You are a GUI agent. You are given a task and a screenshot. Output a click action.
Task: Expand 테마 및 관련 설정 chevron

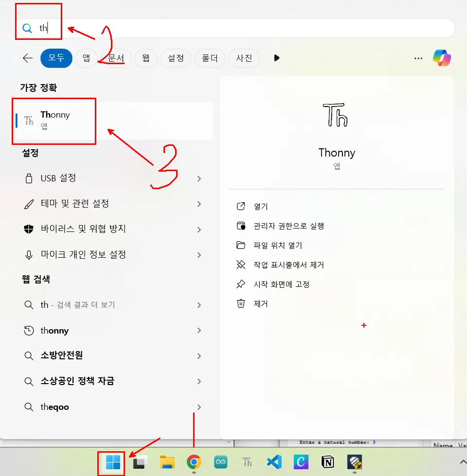click(199, 204)
